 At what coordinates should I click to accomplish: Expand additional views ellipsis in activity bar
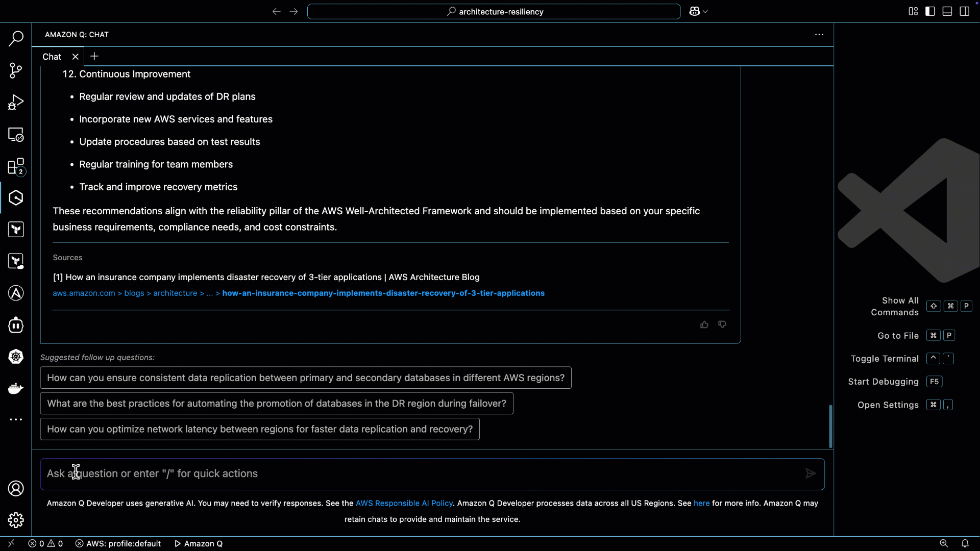click(x=16, y=419)
